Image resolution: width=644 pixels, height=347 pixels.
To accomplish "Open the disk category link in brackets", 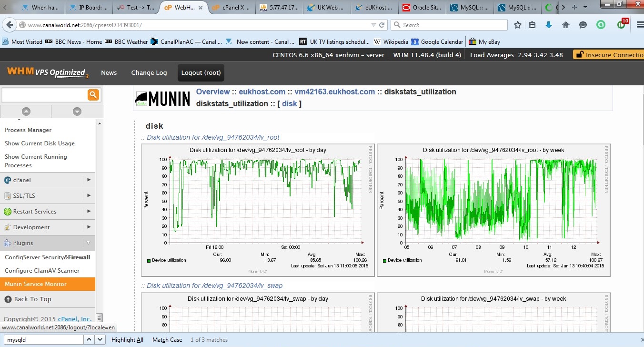I will (290, 104).
